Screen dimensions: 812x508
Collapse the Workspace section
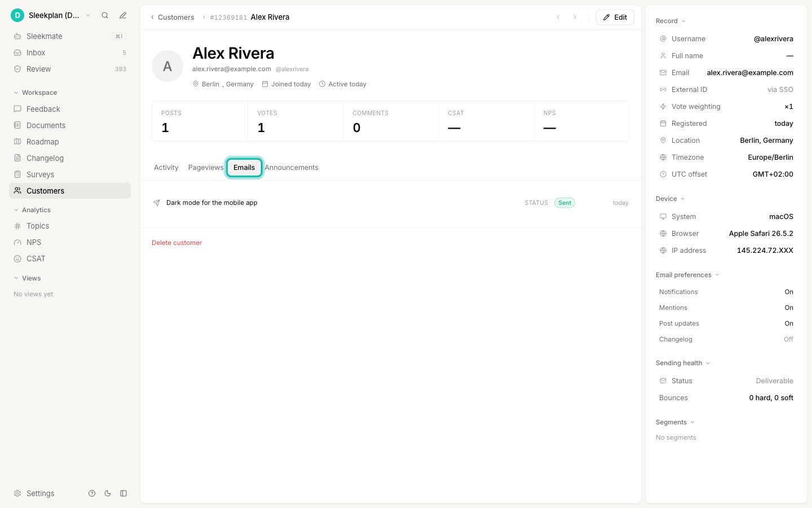(35, 93)
